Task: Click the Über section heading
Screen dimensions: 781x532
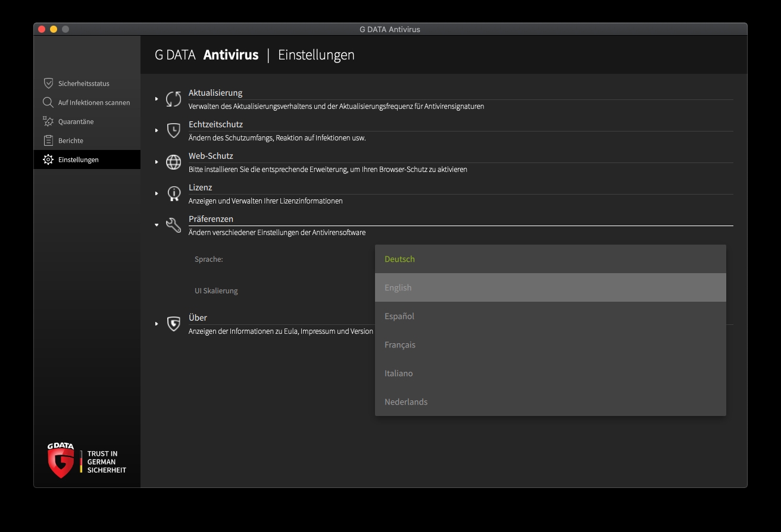Action: (198, 318)
